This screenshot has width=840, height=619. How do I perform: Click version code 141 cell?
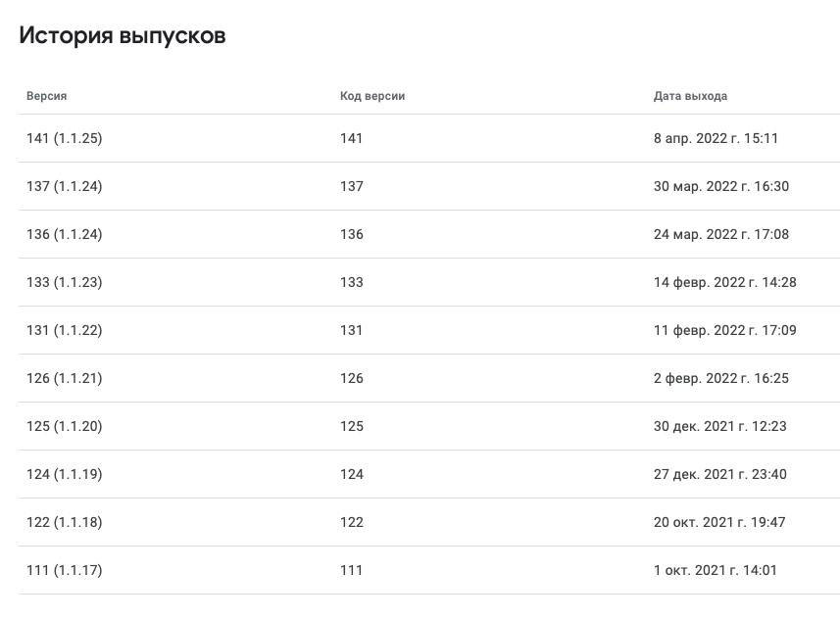pos(352,138)
